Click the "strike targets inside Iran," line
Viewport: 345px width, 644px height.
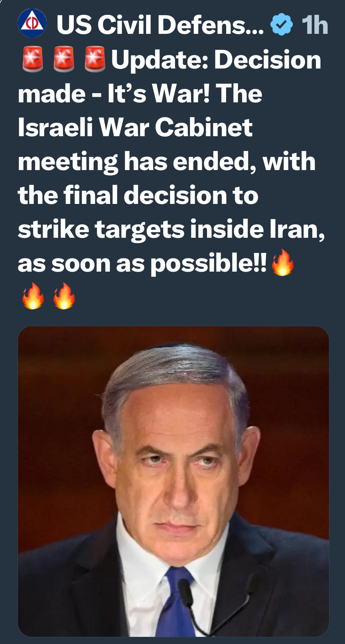pos(172,230)
